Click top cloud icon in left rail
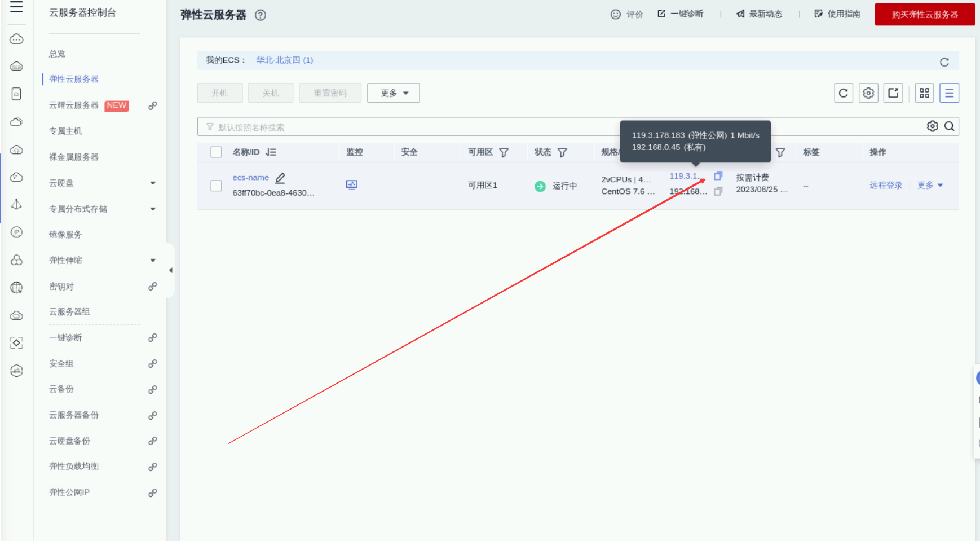Screen dimensions: 980x541 coord(17,39)
